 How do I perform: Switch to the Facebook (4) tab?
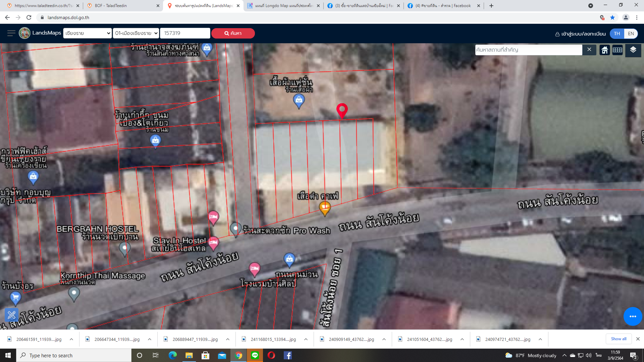443,6
